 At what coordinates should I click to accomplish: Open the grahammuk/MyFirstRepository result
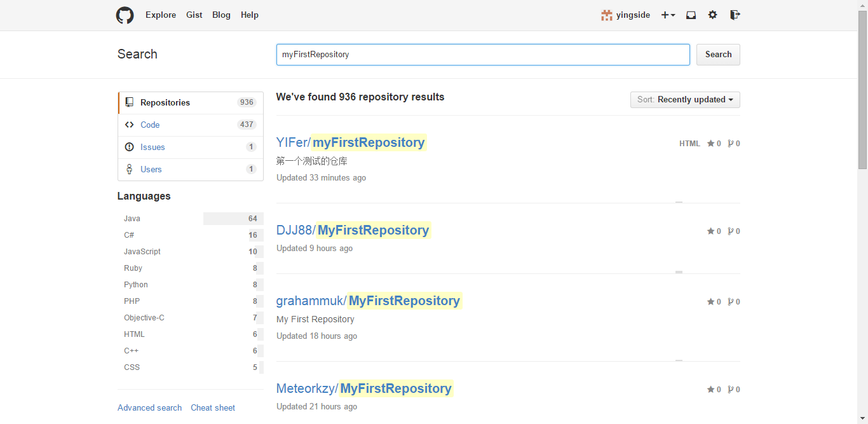point(369,301)
